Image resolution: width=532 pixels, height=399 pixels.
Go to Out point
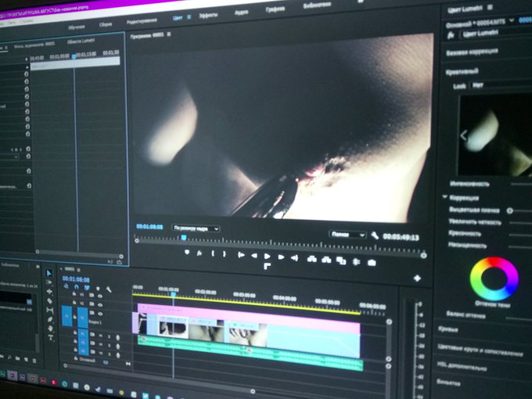tap(294, 258)
